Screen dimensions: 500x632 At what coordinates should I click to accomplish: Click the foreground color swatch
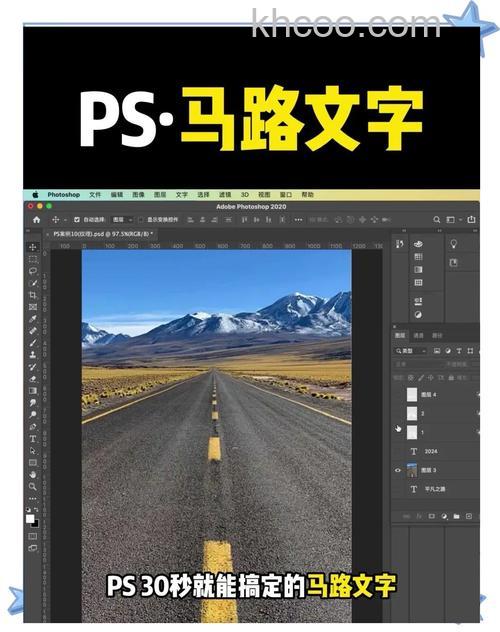coord(30,519)
